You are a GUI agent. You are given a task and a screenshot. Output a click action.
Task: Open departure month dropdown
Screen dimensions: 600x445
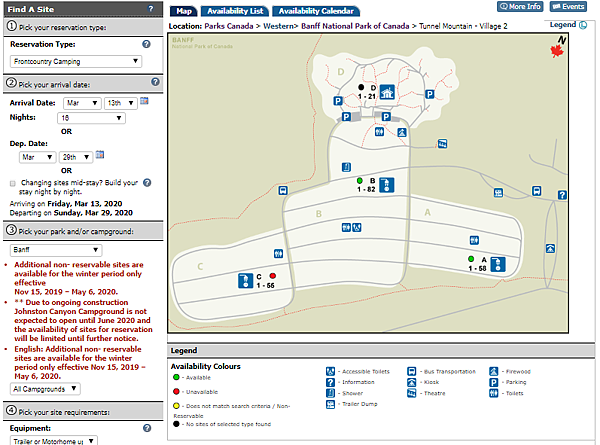click(x=38, y=157)
